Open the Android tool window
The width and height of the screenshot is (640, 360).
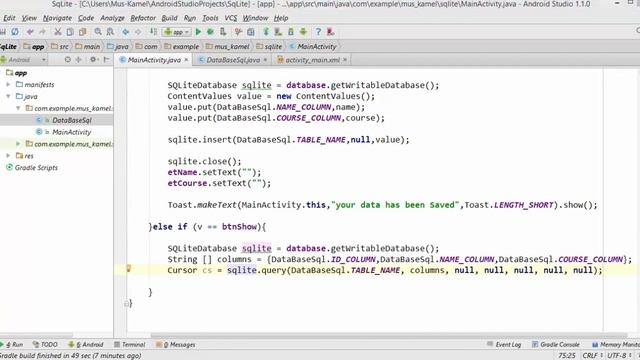click(86, 344)
